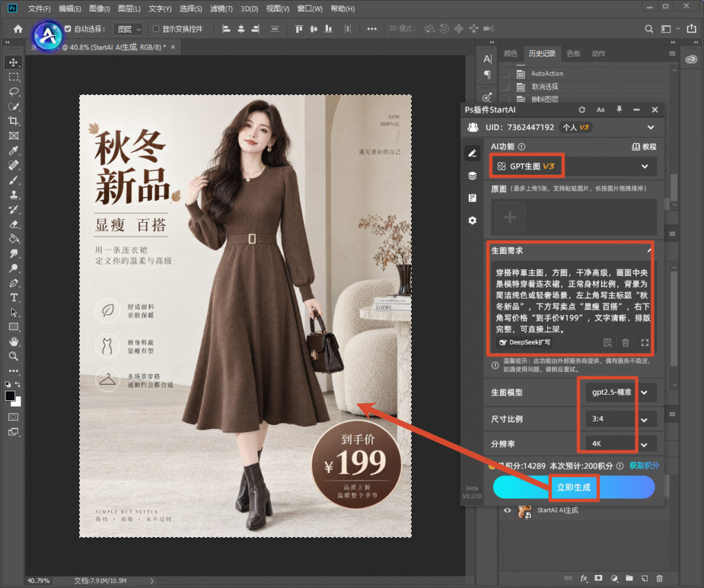Screen dimensions: 704x588
Task: Click the 生图需求 prompt text field
Action: (x=573, y=301)
